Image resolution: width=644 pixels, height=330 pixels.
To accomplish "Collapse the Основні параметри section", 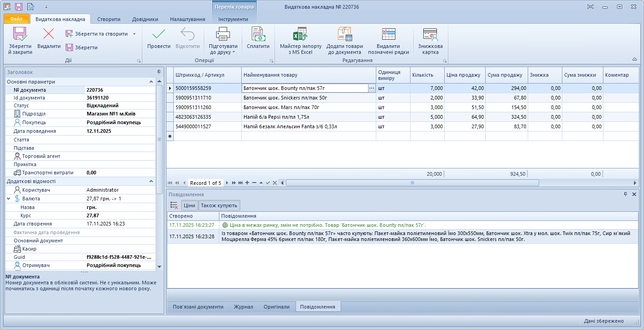I will tap(151, 82).
